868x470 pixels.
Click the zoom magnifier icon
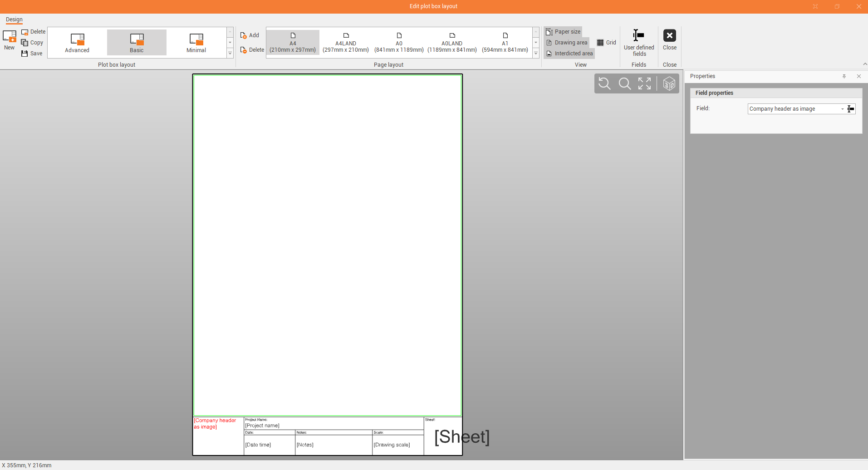[624, 83]
